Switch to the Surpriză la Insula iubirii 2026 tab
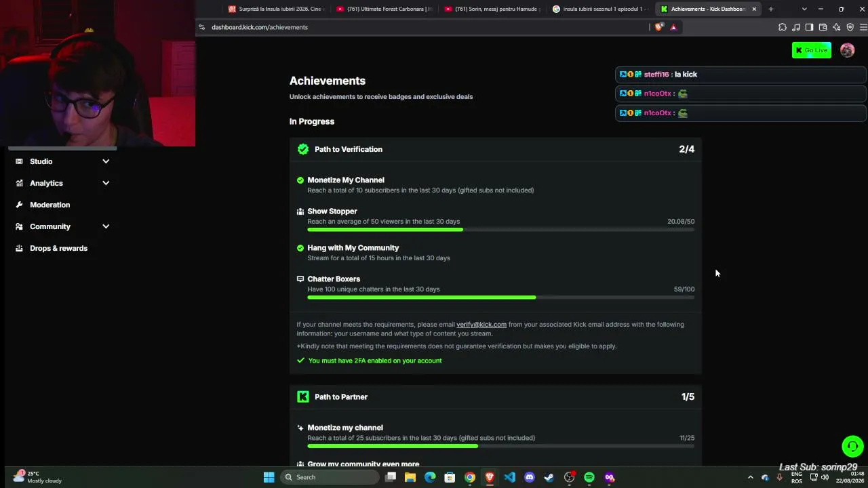This screenshot has width=868, height=488. [277, 9]
